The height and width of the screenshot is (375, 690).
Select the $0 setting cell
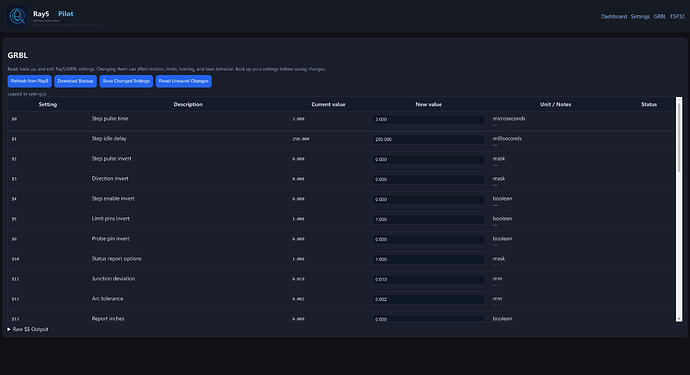coord(14,119)
